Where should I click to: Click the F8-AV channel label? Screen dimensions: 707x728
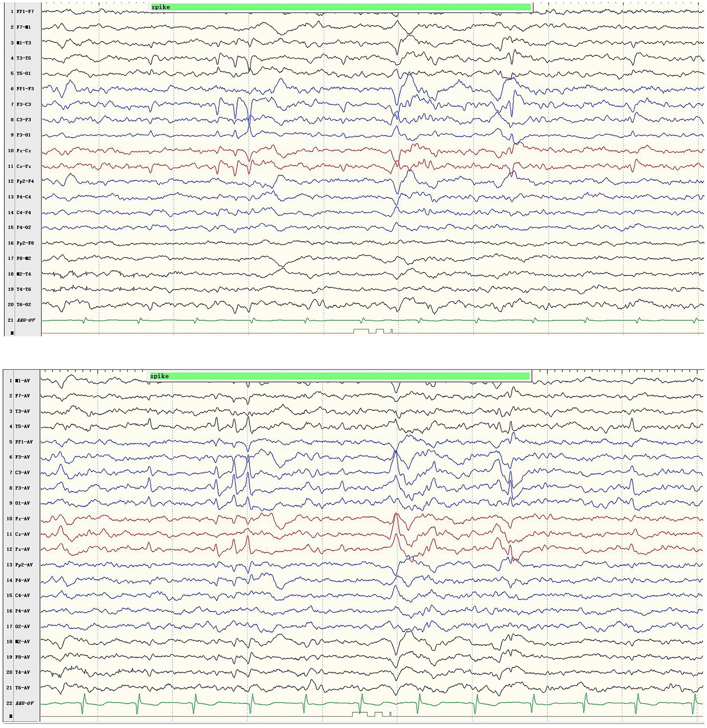pos(22,657)
